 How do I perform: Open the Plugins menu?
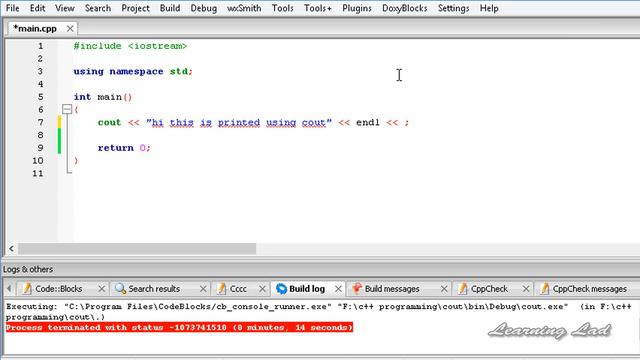(x=357, y=8)
